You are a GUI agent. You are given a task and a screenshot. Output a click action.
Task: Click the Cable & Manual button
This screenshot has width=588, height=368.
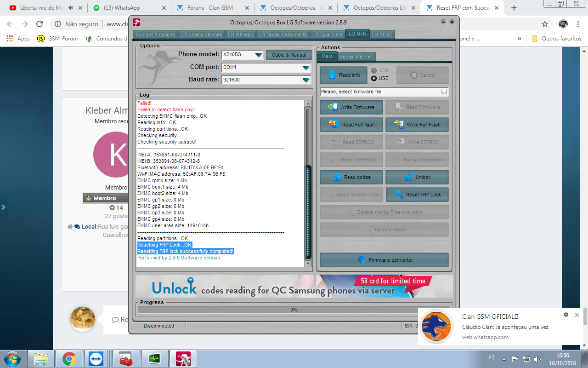coord(289,55)
